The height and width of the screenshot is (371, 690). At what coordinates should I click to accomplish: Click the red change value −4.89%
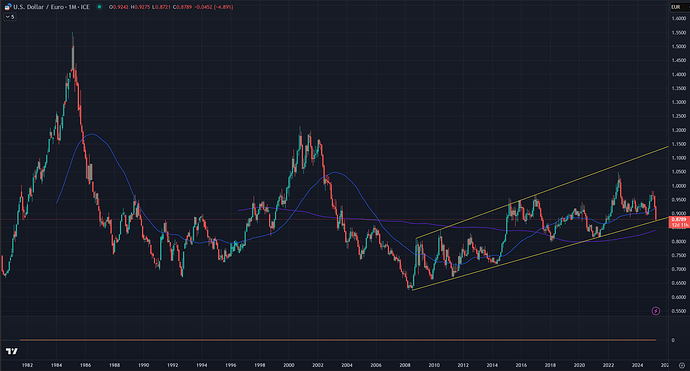[x=224, y=7]
